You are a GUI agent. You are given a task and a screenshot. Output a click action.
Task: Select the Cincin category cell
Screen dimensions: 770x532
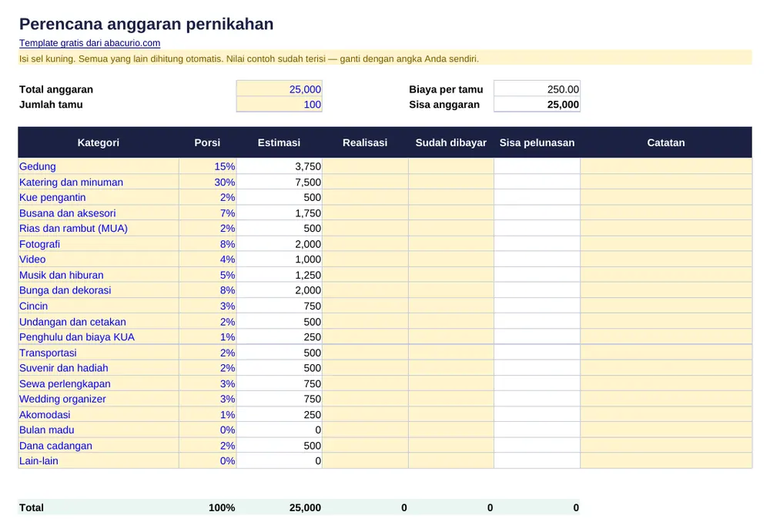(x=99, y=306)
